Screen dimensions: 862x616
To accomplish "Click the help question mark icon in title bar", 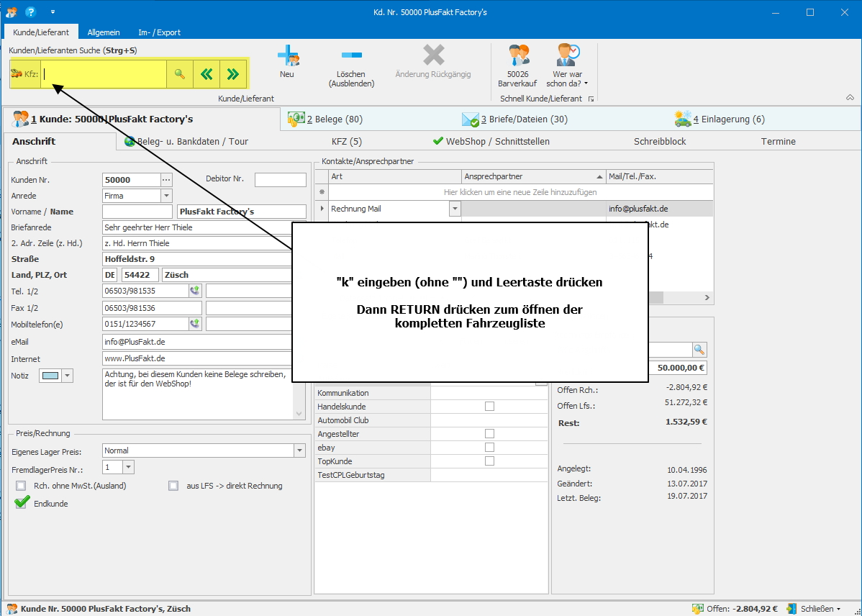I will point(31,12).
